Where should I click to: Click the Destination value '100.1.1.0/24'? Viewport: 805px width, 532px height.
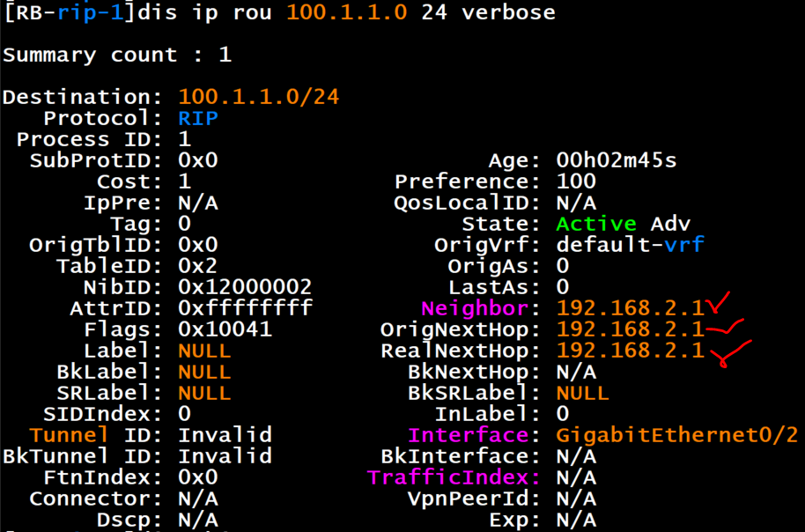(x=259, y=97)
